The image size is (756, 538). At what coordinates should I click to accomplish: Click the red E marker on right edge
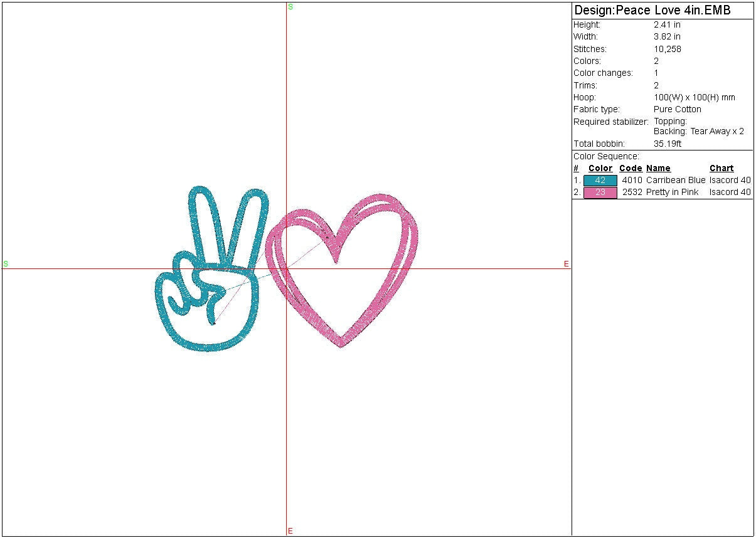pyautogui.click(x=566, y=264)
